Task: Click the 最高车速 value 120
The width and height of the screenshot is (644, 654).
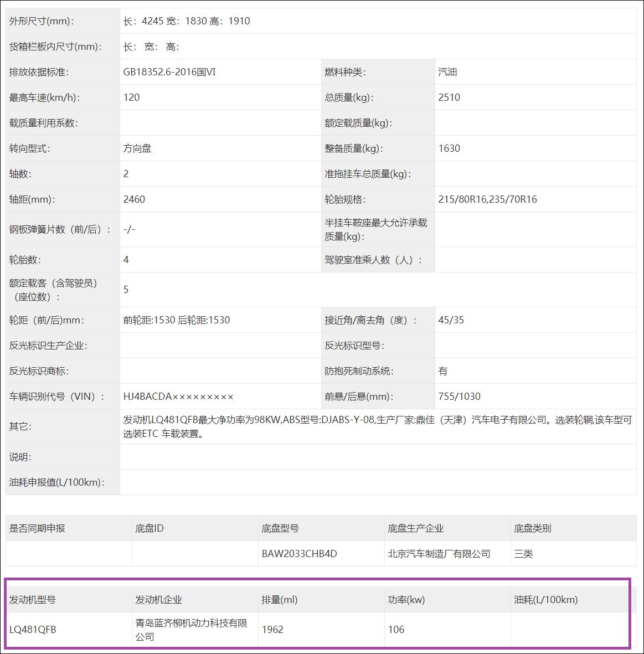Action: 131,97
